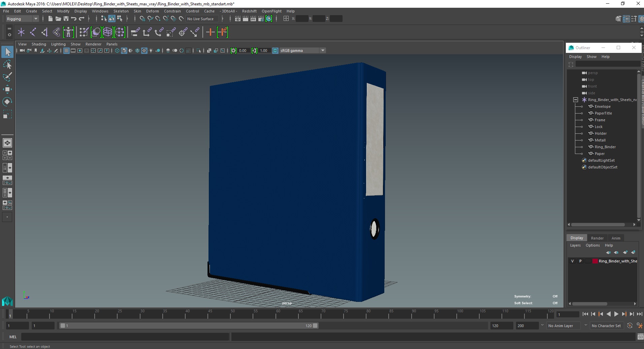Viewport: 644px width, 349px height.
Task: Open the Outliner Show menu
Action: [x=591, y=57]
